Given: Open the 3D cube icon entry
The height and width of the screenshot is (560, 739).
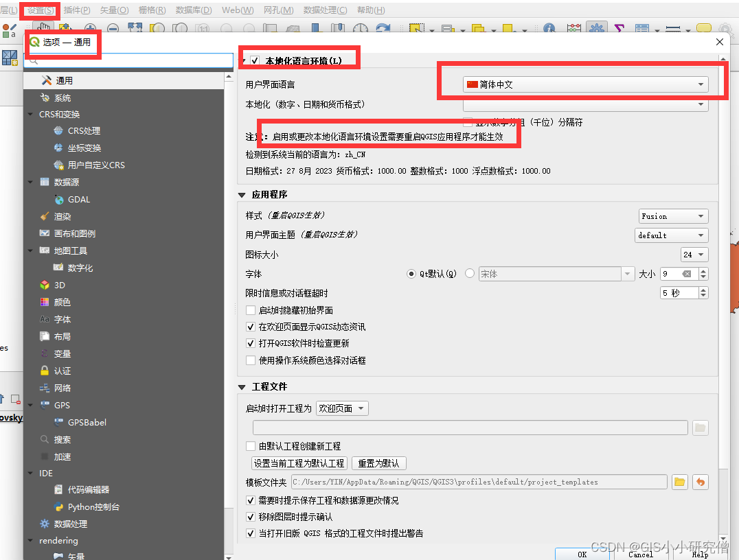Looking at the screenshot, I should (45, 285).
